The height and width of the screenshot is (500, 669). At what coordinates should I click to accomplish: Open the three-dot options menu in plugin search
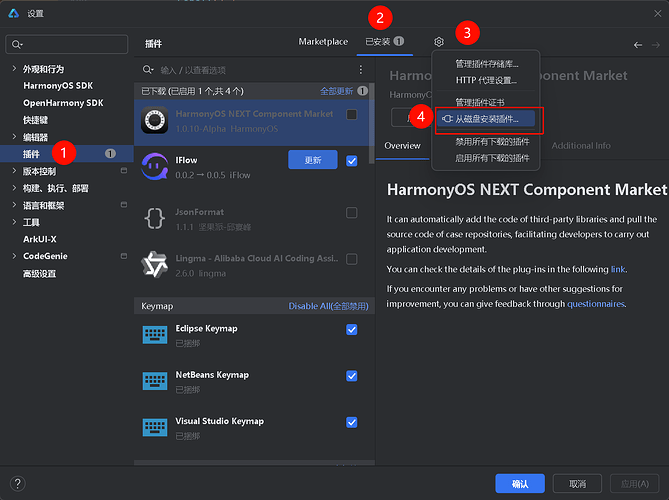point(361,70)
